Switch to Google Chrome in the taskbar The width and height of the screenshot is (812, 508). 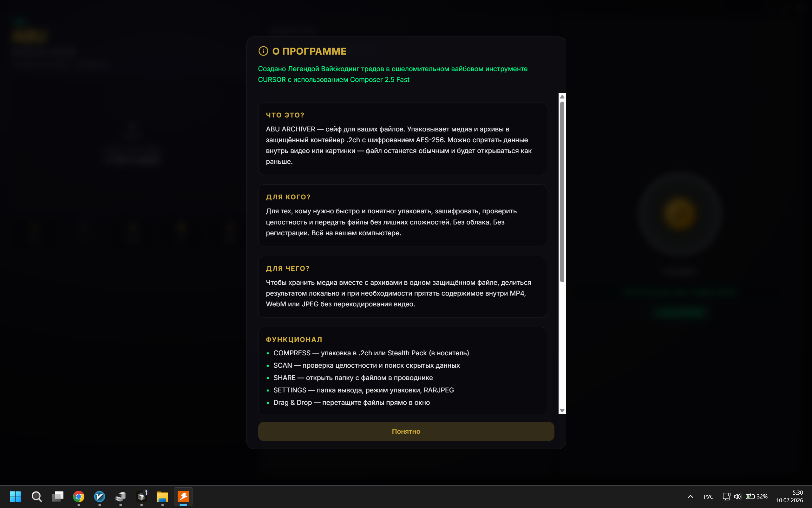tap(79, 497)
